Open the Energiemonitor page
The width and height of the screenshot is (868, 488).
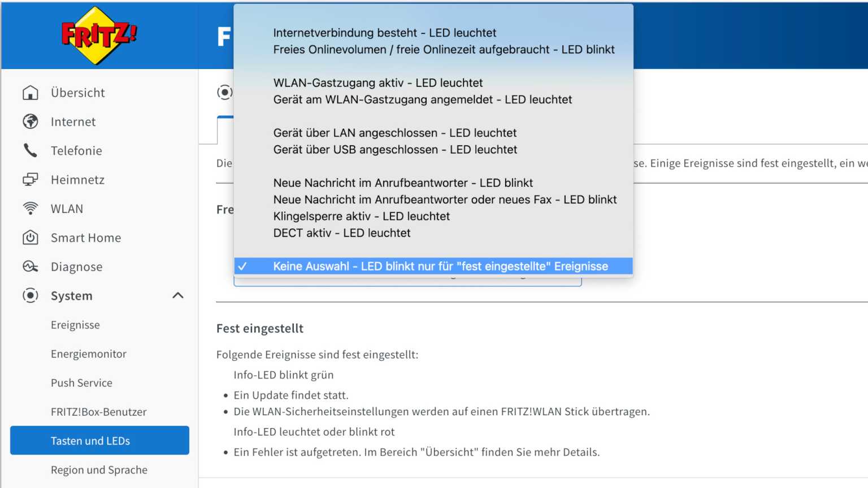coord(89,354)
